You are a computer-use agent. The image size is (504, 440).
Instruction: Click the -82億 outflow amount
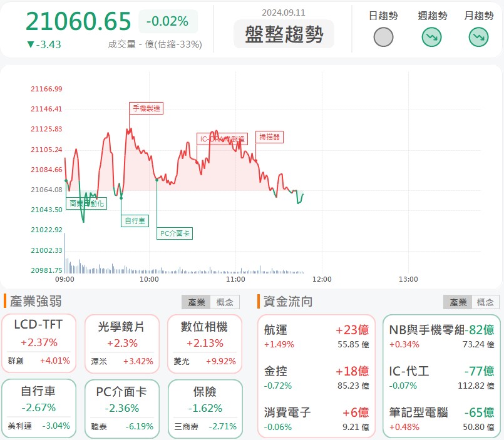[x=480, y=330]
